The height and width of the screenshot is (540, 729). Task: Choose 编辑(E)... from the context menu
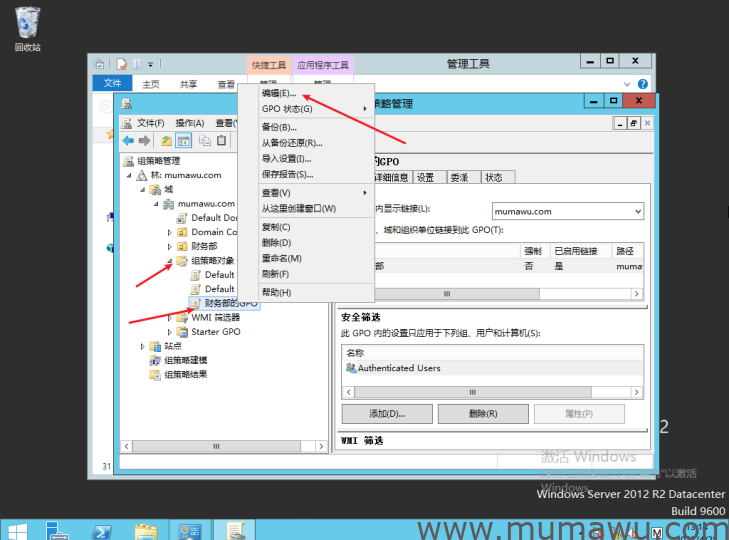(x=278, y=93)
